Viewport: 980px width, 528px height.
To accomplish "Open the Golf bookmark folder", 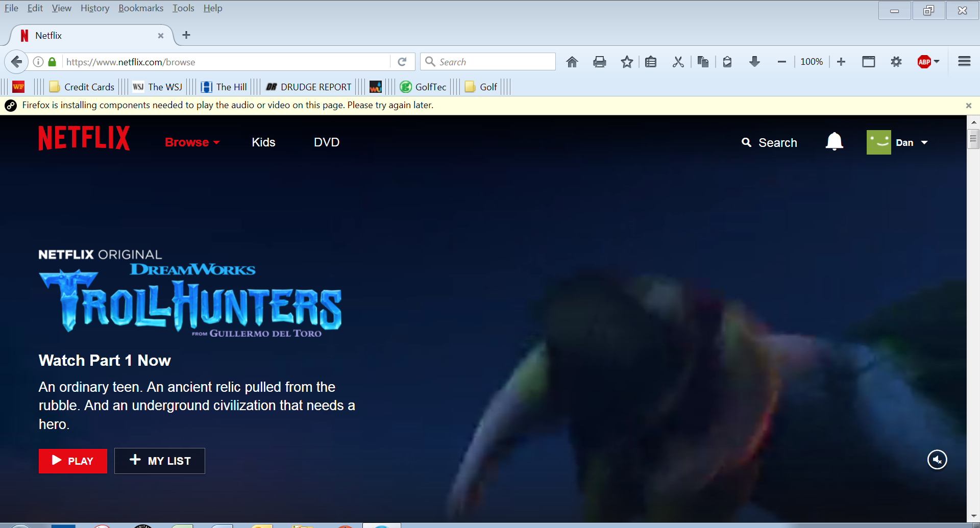I will click(481, 87).
